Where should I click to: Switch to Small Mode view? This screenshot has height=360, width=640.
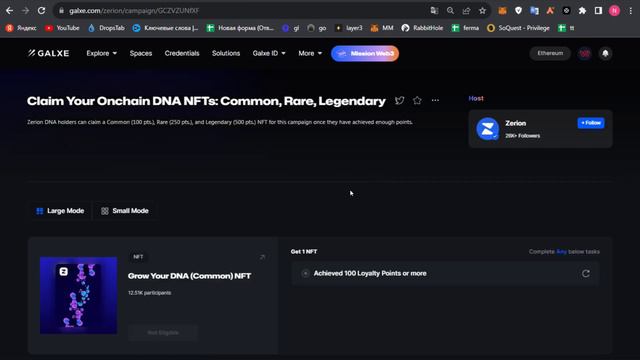pos(125,211)
